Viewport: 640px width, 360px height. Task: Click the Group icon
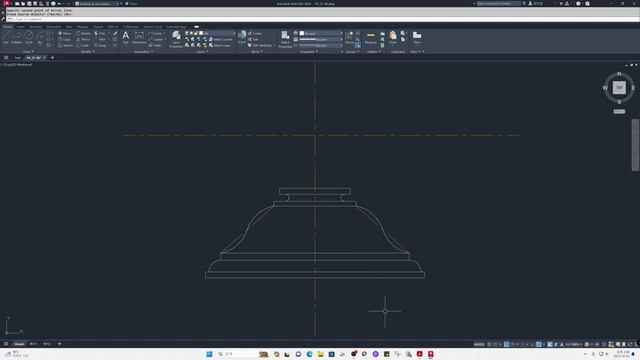click(349, 37)
